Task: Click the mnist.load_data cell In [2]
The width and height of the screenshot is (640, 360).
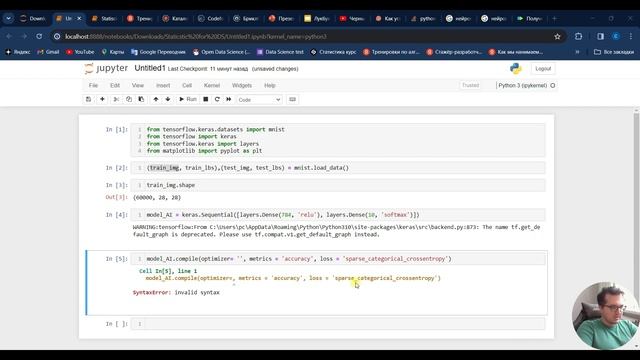Action: pyautogui.click(x=338, y=168)
